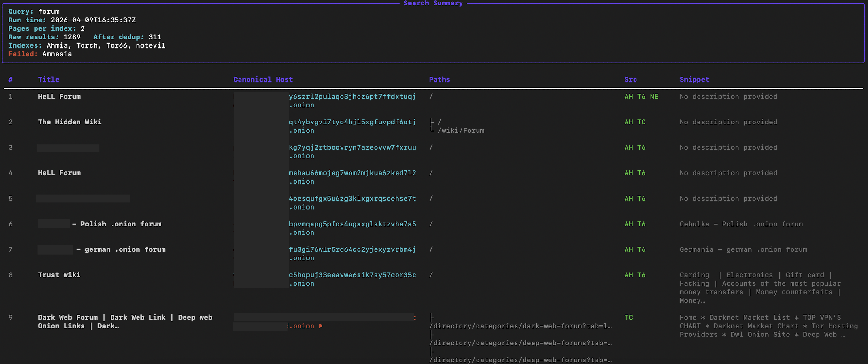Click the Search Summary panel title
The width and height of the screenshot is (868, 364).
point(433,3)
